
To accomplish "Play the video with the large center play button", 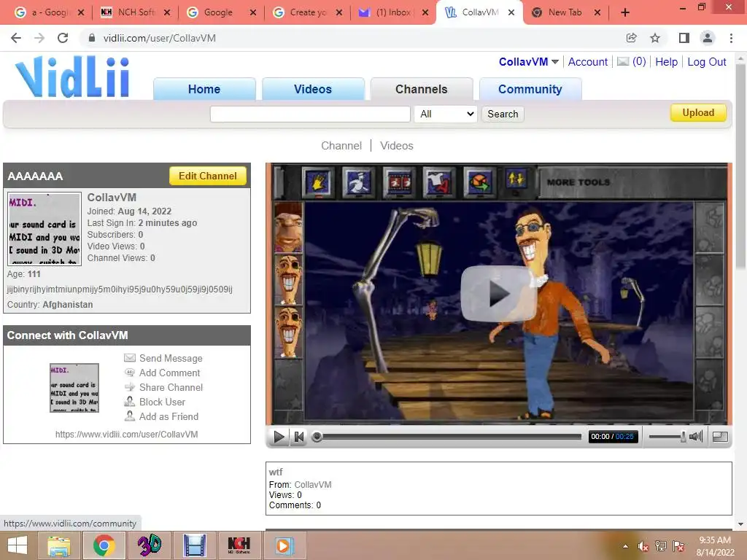I will click(498, 293).
